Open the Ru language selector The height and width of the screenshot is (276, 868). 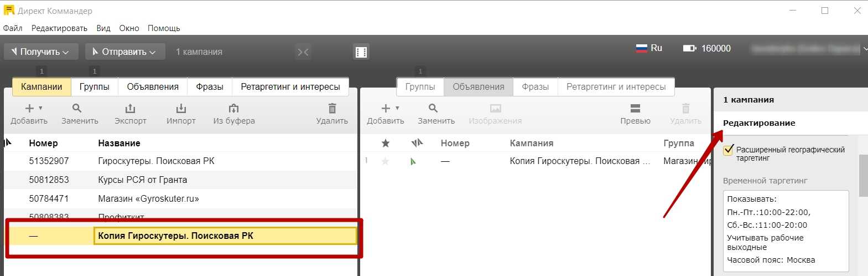pos(649,48)
